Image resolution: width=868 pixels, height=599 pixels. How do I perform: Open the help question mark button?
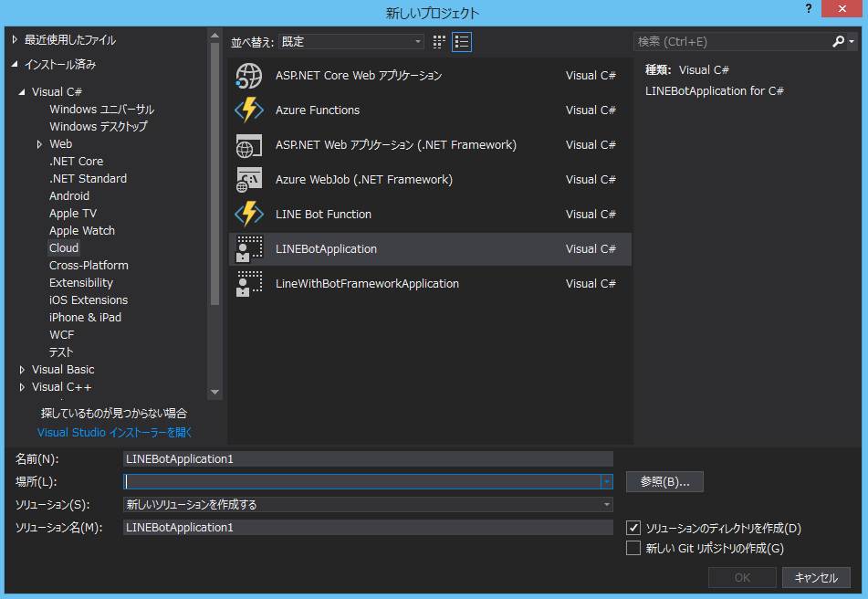coord(809,9)
